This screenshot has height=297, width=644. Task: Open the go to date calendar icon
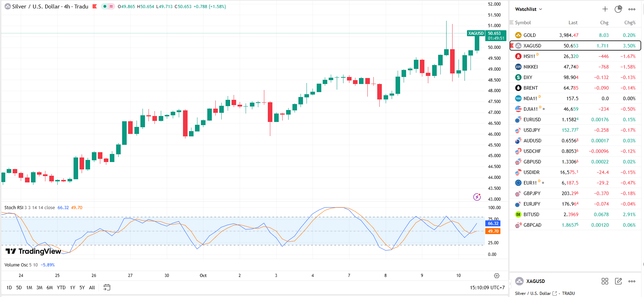click(x=107, y=288)
